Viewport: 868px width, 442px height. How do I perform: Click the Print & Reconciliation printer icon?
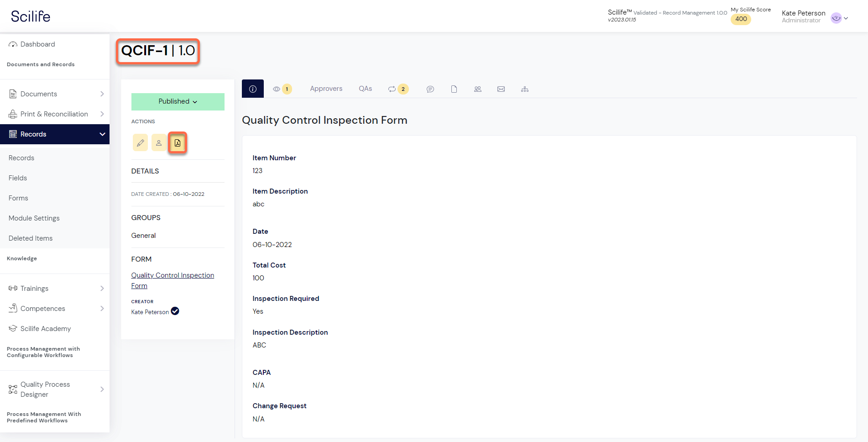click(13, 114)
